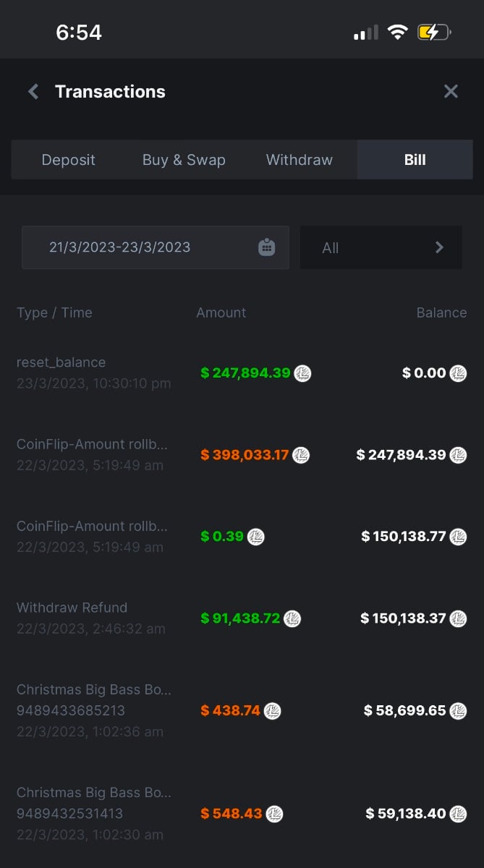This screenshot has height=868, width=484.
Task: Close the Transactions panel with X
Action: pos(451,91)
